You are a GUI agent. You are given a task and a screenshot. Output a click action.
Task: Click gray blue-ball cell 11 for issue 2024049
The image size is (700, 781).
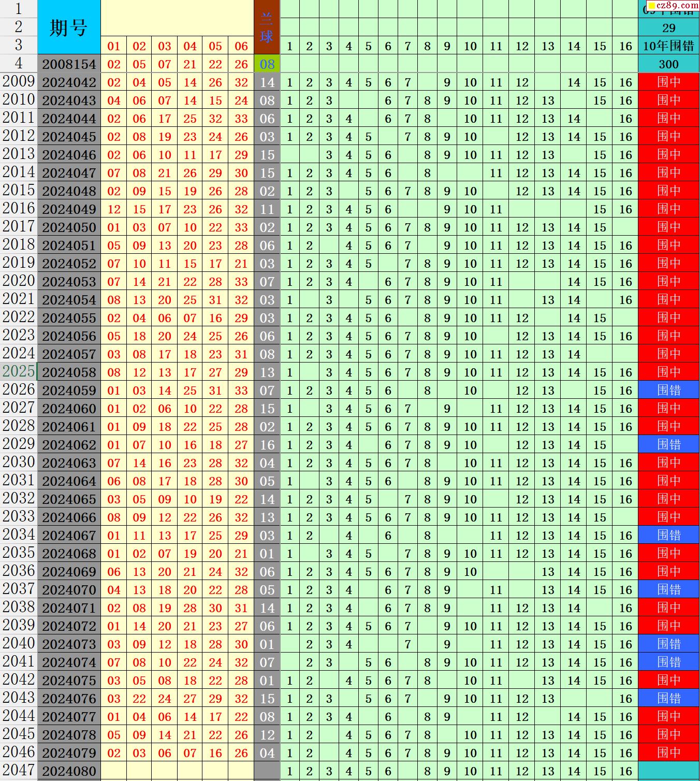pyautogui.click(x=267, y=209)
